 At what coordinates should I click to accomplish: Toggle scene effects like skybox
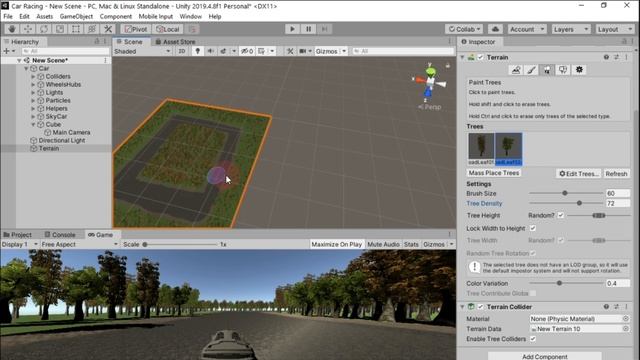[x=223, y=51]
